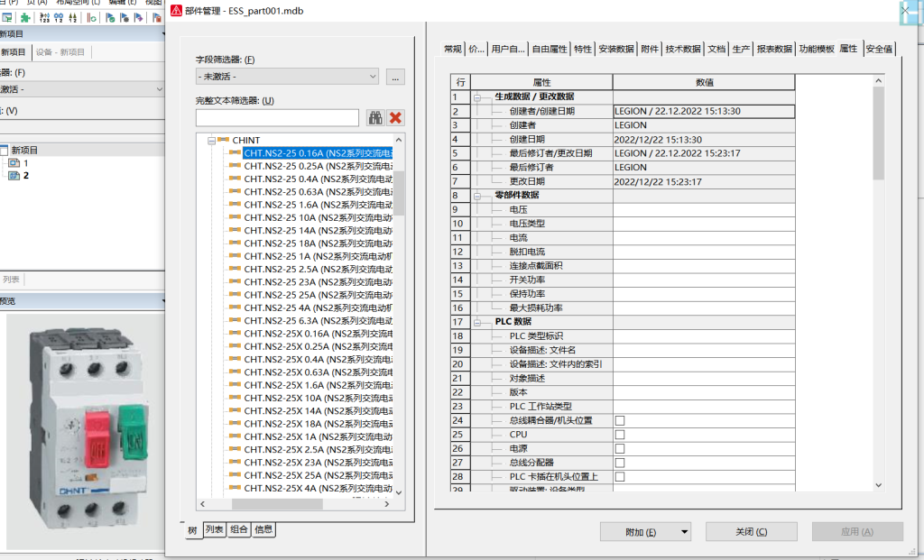Click the page navigator icon in main toolbar

pyautogui.click(x=7, y=18)
